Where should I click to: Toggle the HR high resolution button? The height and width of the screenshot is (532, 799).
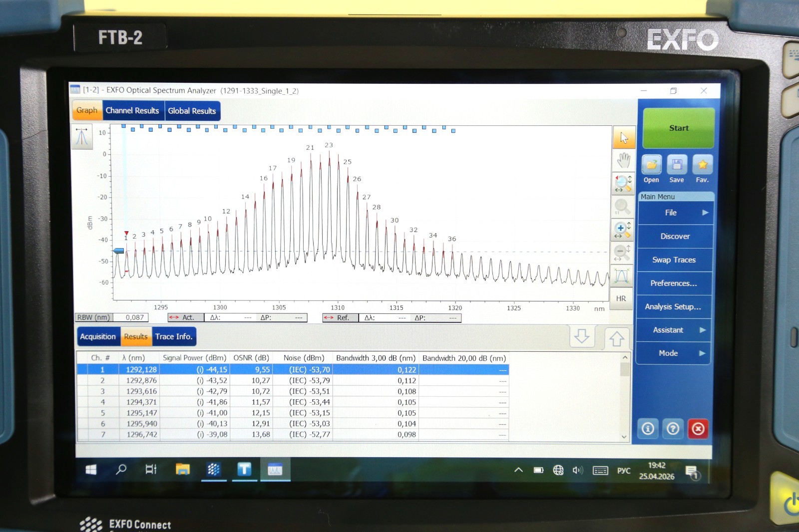tap(621, 298)
